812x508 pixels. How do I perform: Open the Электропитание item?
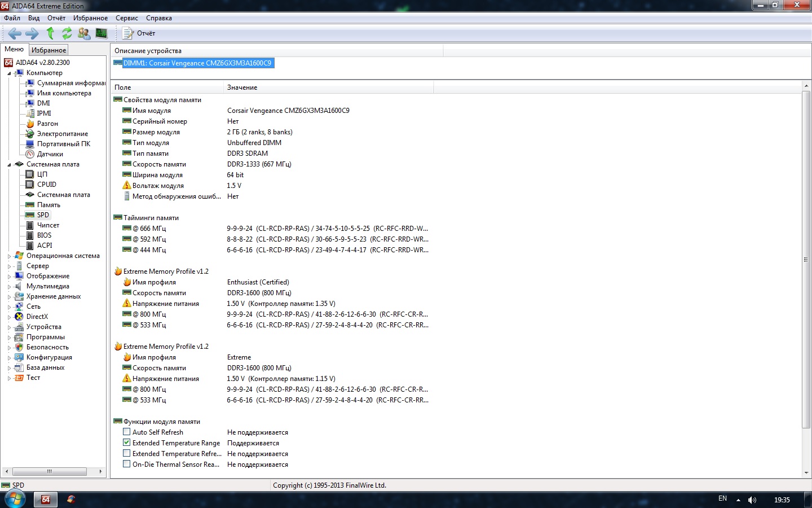point(63,134)
